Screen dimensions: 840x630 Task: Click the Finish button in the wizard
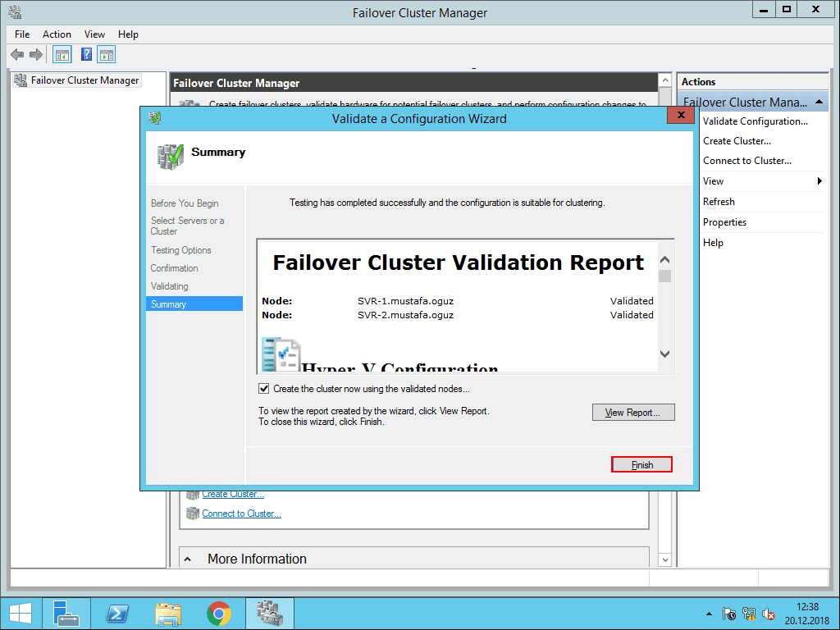click(641, 463)
